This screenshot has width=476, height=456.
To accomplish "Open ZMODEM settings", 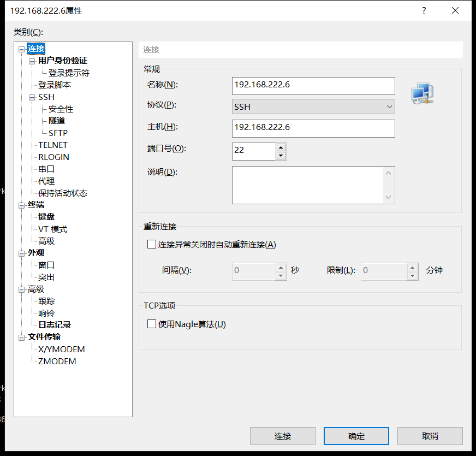I will (x=57, y=362).
